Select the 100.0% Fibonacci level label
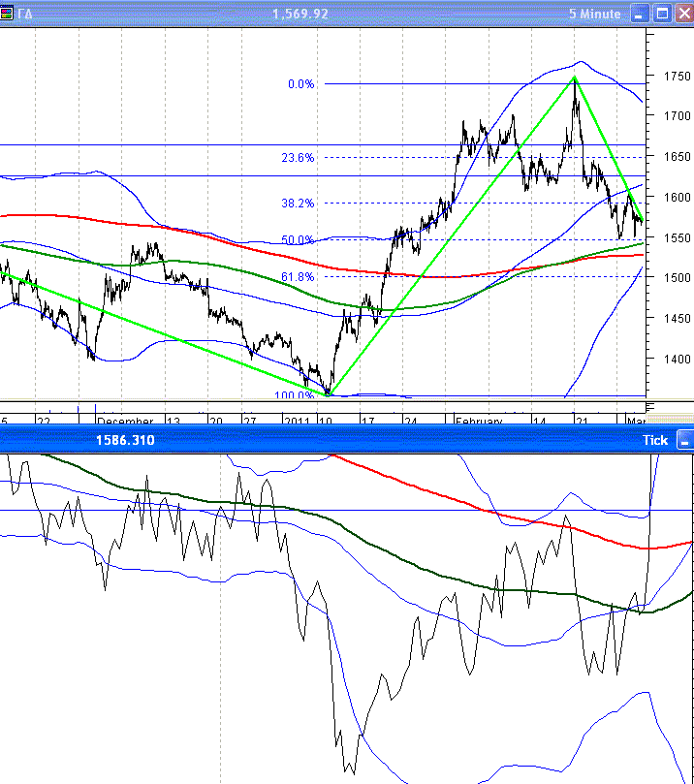 tap(295, 395)
